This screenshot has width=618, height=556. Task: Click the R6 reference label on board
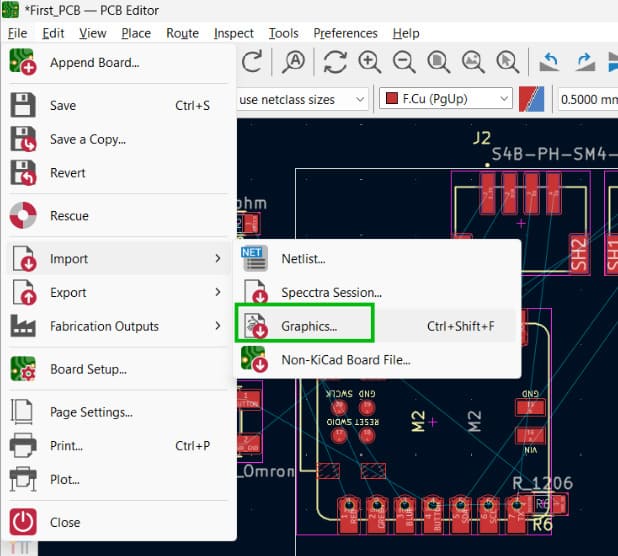542,524
